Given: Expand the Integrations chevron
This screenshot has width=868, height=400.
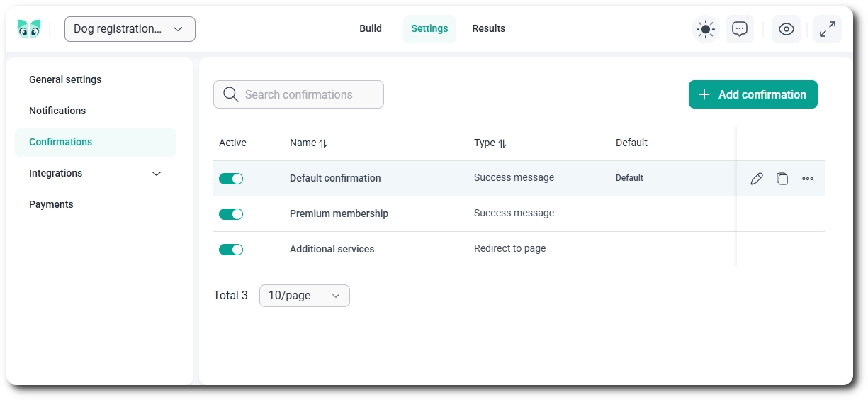Looking at the screenshot, I should click(157, 174).
